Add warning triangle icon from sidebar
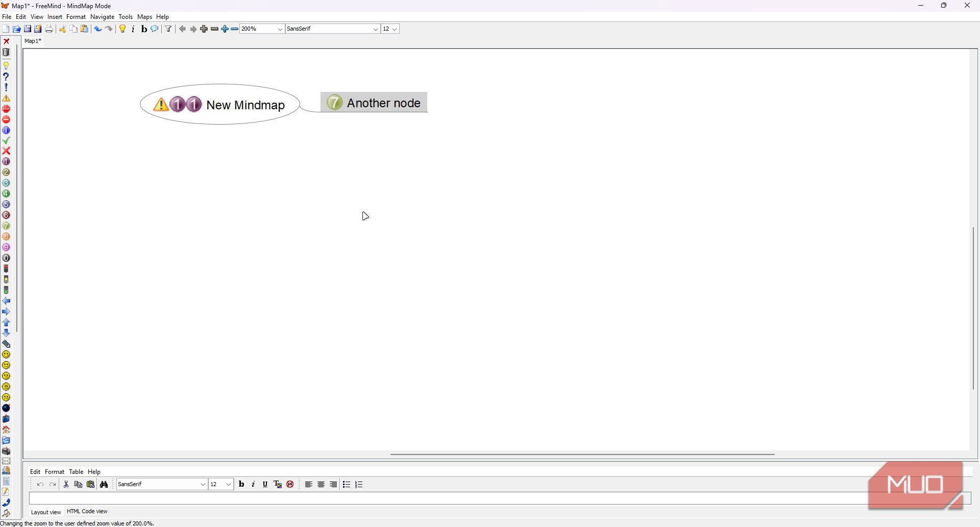Image resolution: width=980 pixels, height=527 pixels. [x=6, y=98]
